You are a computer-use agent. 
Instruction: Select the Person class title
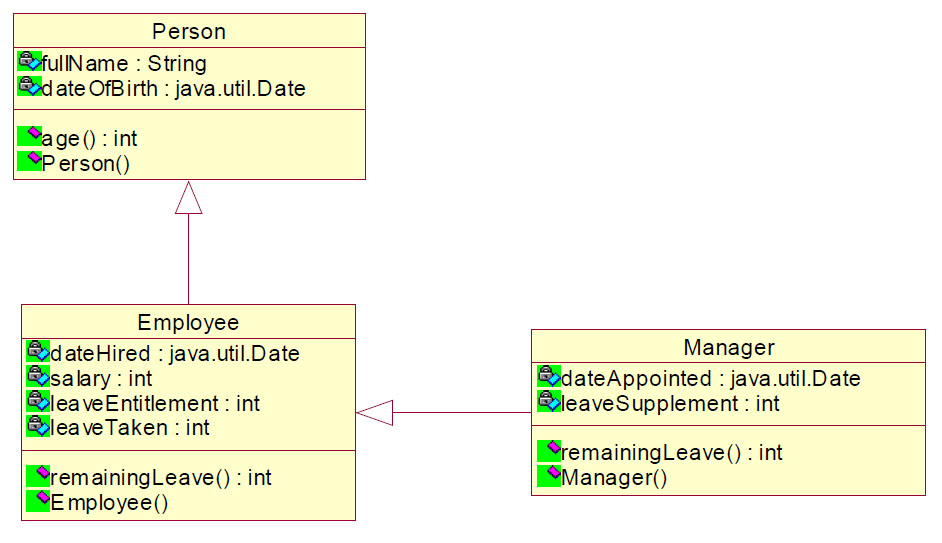(189, 31)
